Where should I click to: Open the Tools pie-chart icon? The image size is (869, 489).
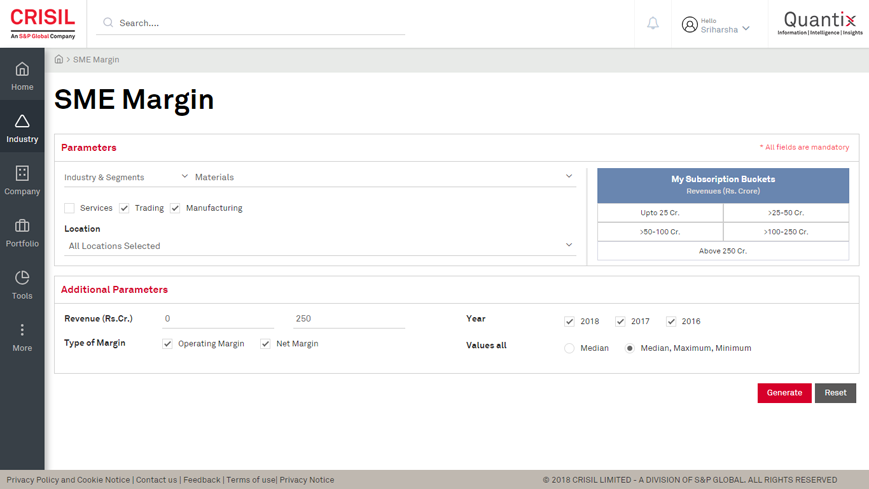(x=22, y=278)
